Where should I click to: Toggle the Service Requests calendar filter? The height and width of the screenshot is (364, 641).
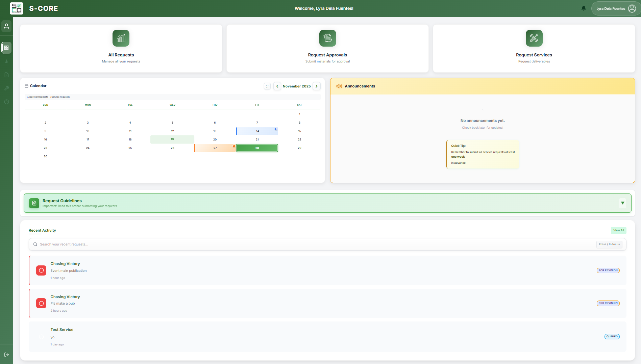coord(60,97)
